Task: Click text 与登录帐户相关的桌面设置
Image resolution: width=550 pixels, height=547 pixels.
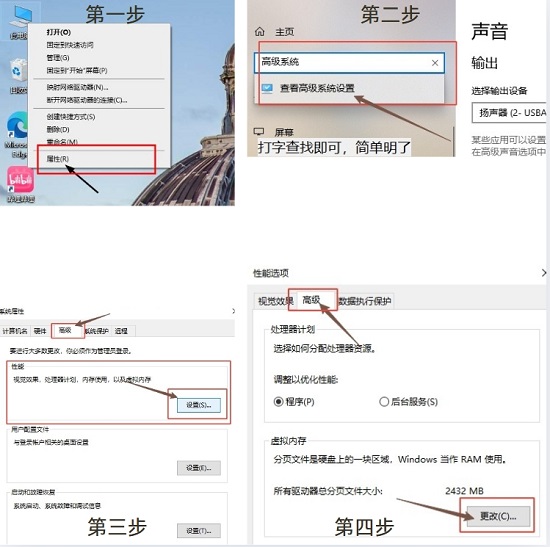Action: click(51, 442)
